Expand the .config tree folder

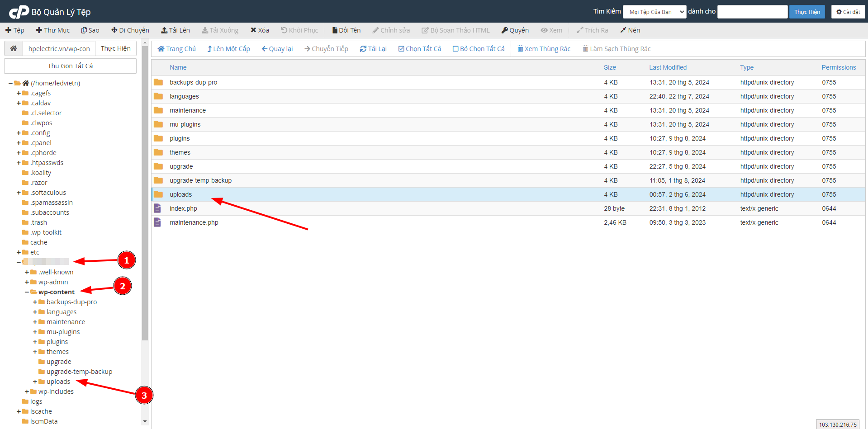click(x=19, y=133)
